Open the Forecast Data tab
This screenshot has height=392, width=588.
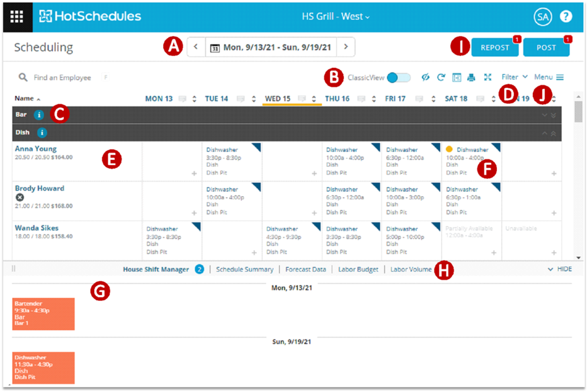pyautogui.click(x=306, y=269)
